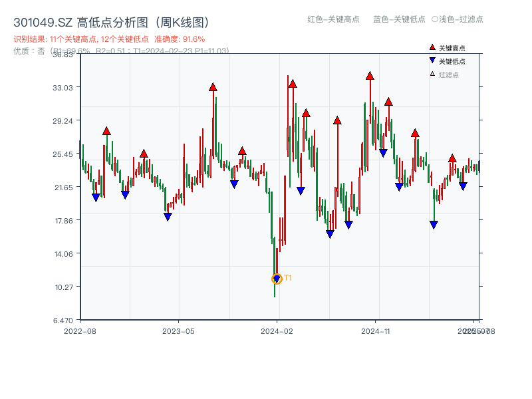
Task: Open the 2024-02 axis date selector
Action: (x=277, y=329)
